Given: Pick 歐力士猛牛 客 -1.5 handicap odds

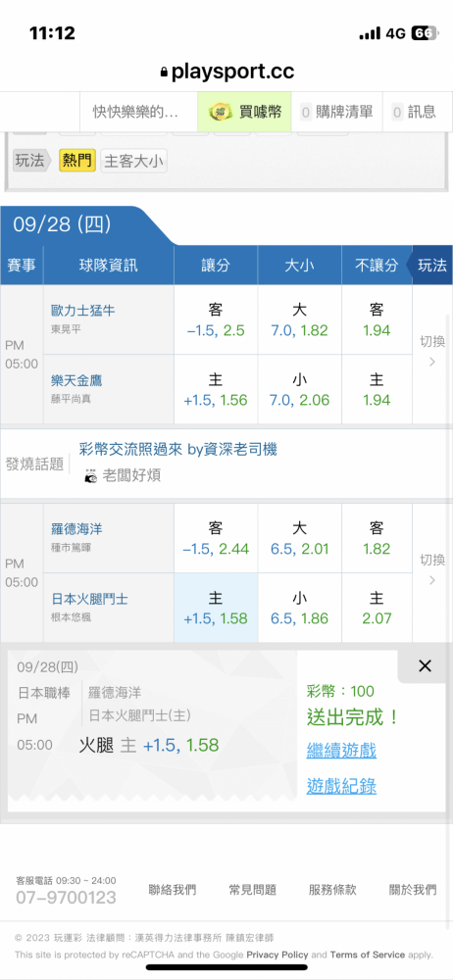Looking at the screenshot, I should tap(216, 320).
